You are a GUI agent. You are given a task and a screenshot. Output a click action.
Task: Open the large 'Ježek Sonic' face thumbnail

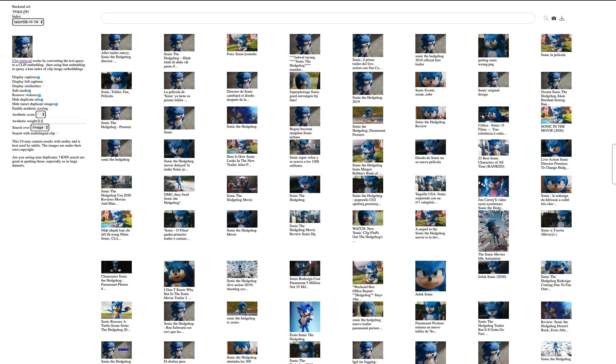(x=430, y=276)
